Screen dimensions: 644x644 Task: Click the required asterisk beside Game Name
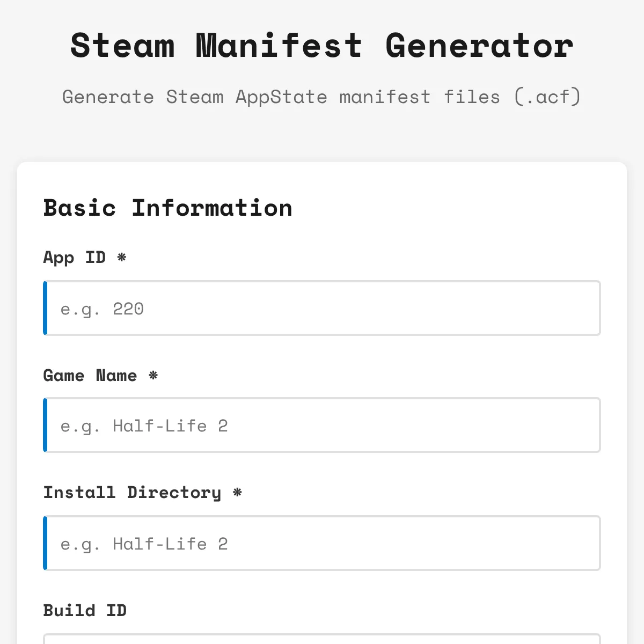pyautogui.click(x=153, y=375)
